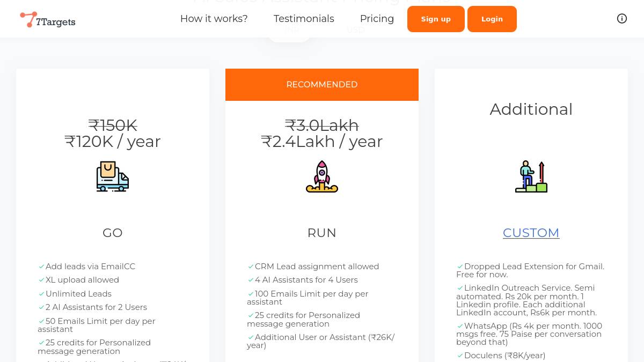The image size is (644, 362).
Task: Click the ₹2.4Lakh / year price
Action: [x=322, y=142]
